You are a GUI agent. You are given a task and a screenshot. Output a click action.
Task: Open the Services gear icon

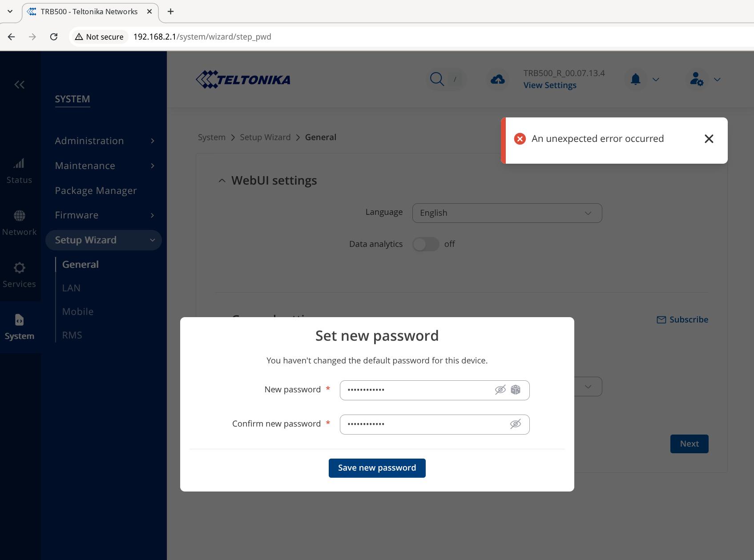point(19,268)
